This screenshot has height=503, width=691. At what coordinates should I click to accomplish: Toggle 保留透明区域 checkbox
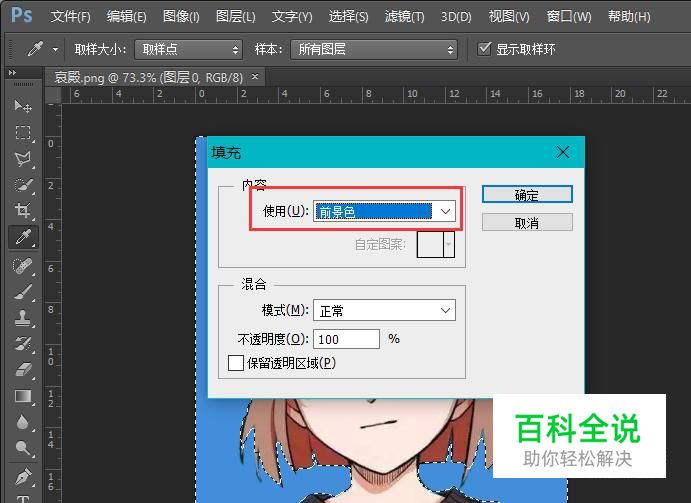(x=236, y=363)
